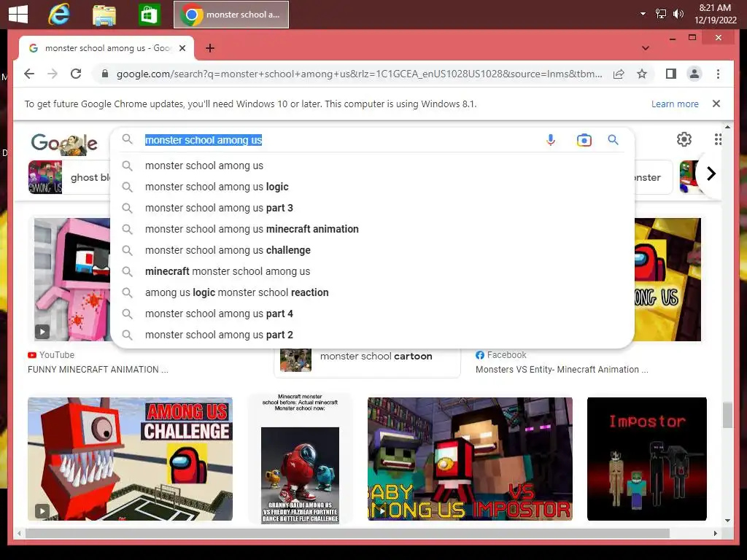Screen dimensions: 747x560
Task: Click the horizontal scrollbar at bottom
Action: 347,533
